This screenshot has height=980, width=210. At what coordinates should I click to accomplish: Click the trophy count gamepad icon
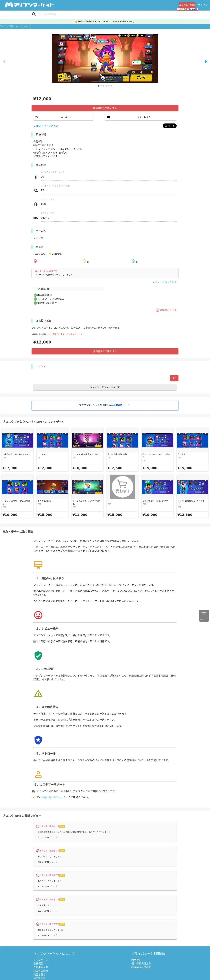(x=36, y=218)
